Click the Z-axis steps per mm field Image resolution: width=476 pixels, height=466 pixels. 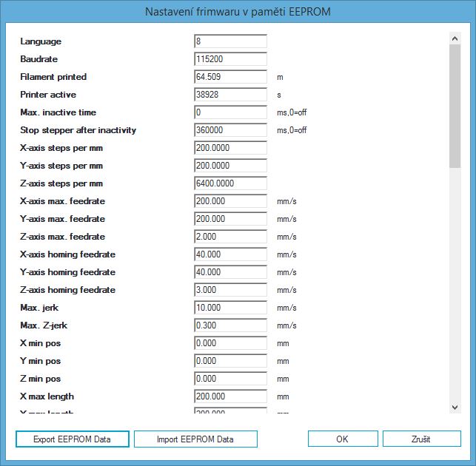230,183
